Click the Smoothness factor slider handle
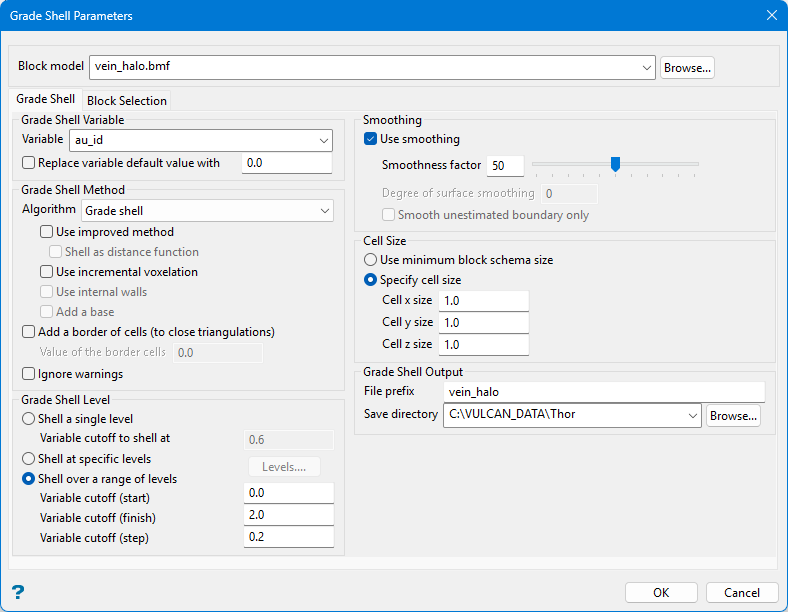The width and height of the screenshot is (788, 612). pos(615,164)
